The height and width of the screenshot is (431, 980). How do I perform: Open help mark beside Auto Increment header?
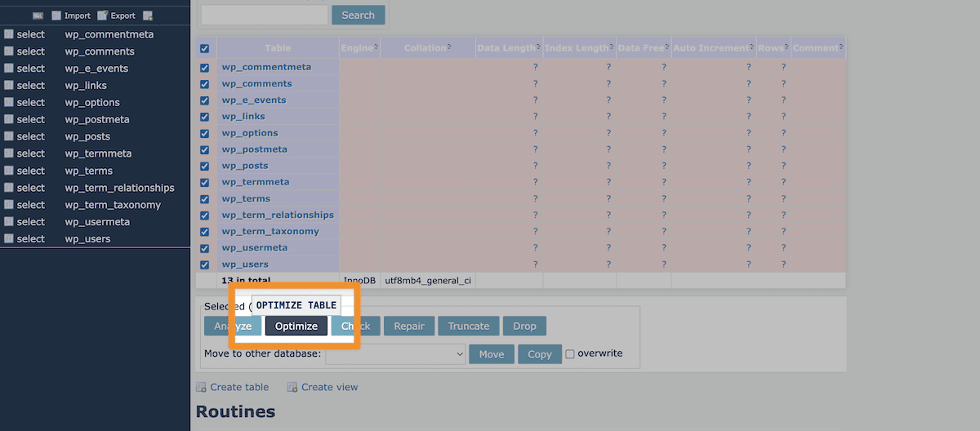(751, 47)
